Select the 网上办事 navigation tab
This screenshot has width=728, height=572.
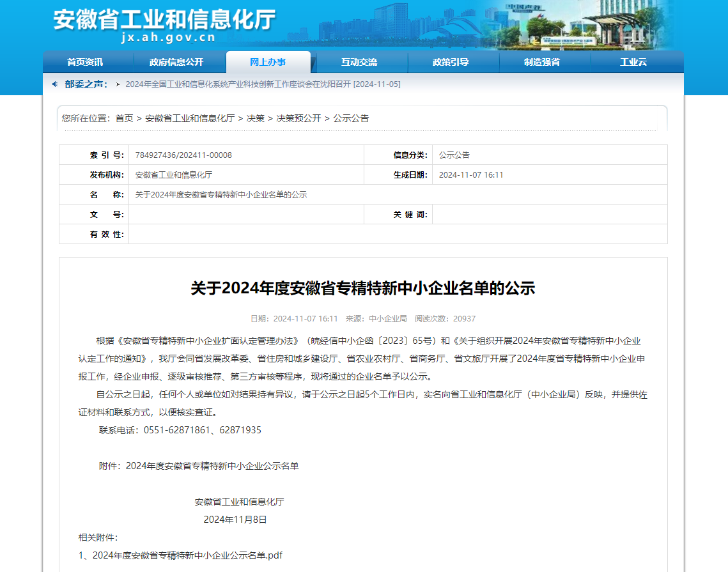[x=268, y=62]
